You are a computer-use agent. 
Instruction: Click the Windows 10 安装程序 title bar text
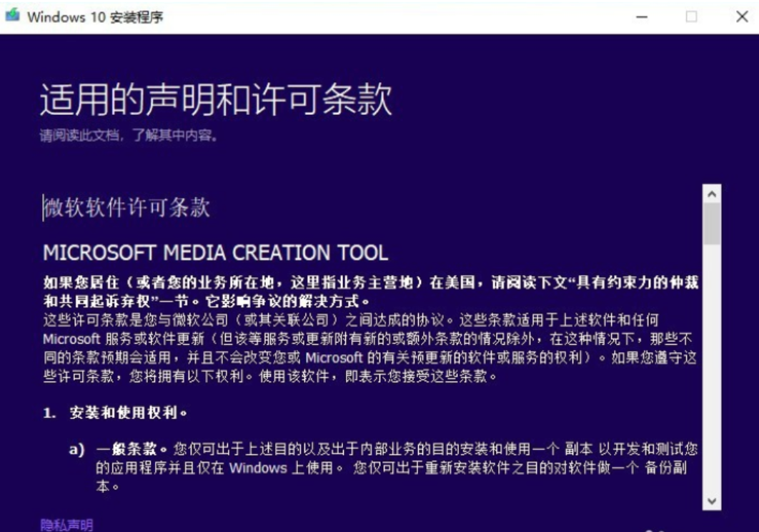click(95, 17)
